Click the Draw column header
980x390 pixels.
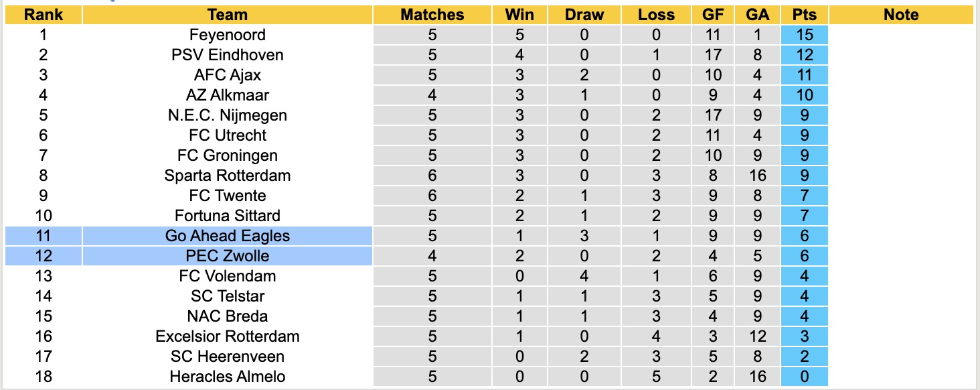click(584, 15)
